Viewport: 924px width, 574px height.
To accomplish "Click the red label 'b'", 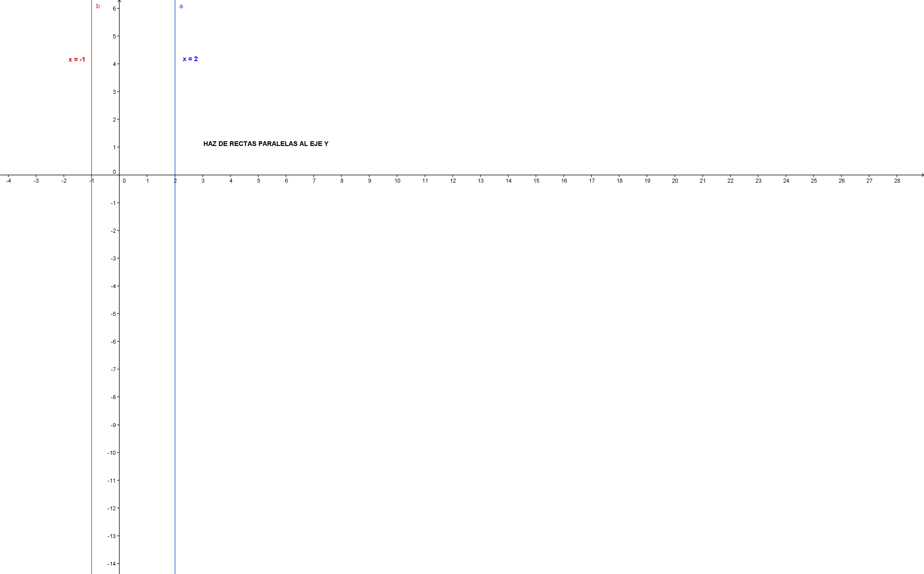I will coord(98,6).
